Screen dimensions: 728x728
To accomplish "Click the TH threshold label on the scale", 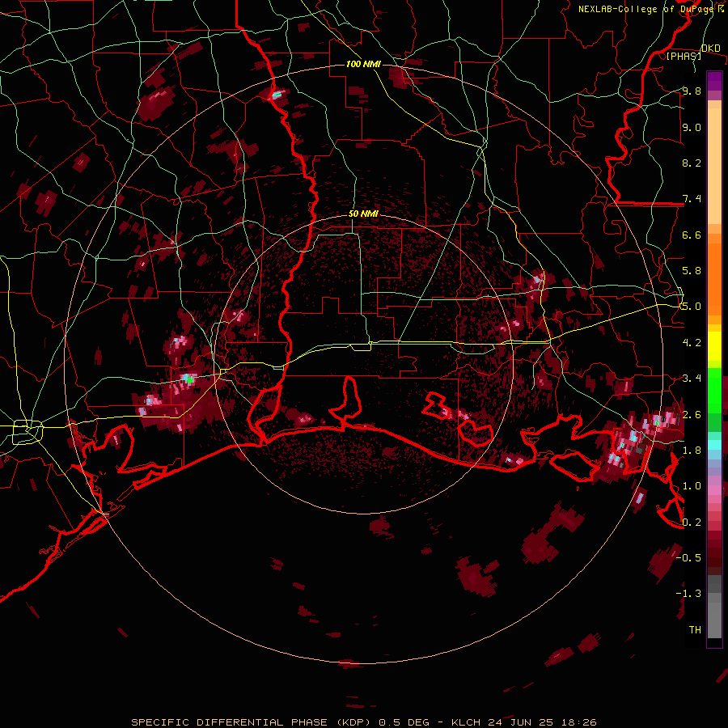I will (695, 629).
